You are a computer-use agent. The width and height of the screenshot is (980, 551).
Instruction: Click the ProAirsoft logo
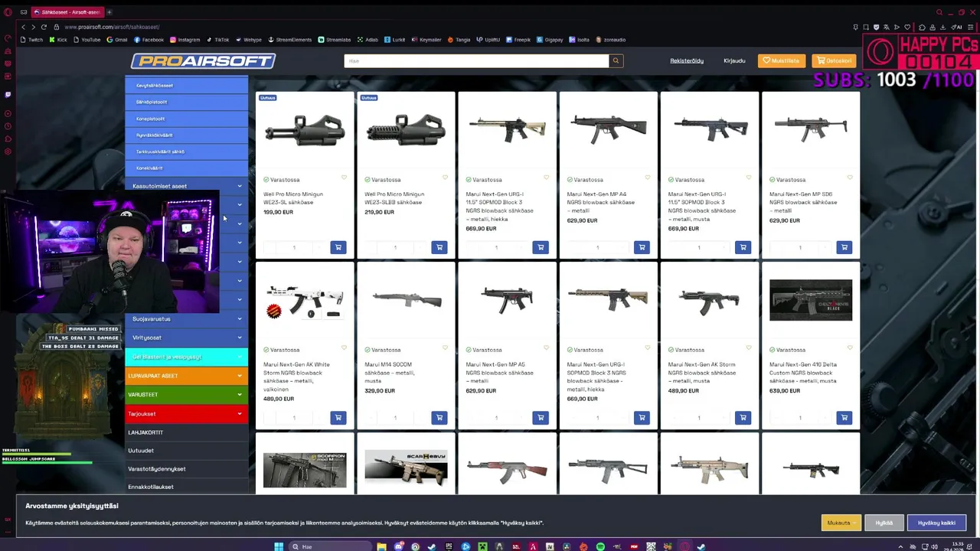tap(203, 60)
